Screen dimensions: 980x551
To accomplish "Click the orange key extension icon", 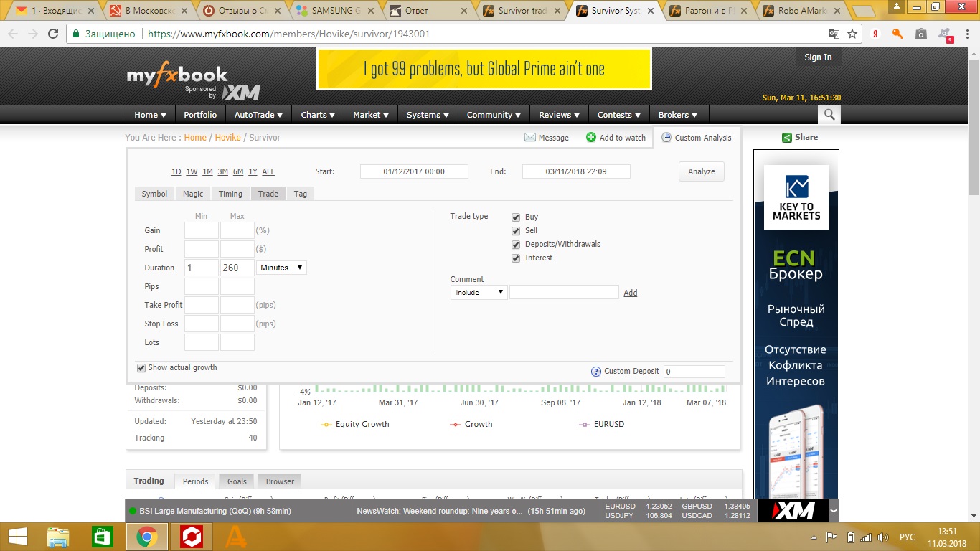I will (x=897, y=34).
